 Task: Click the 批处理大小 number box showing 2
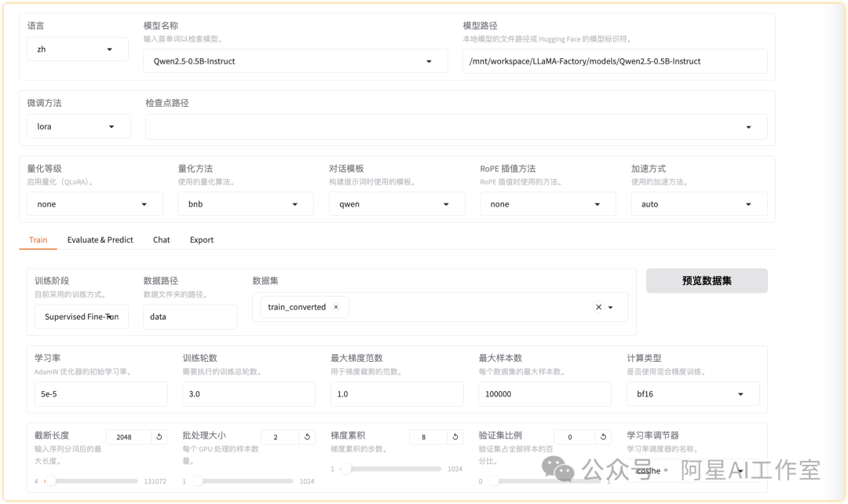pos(280,437)
